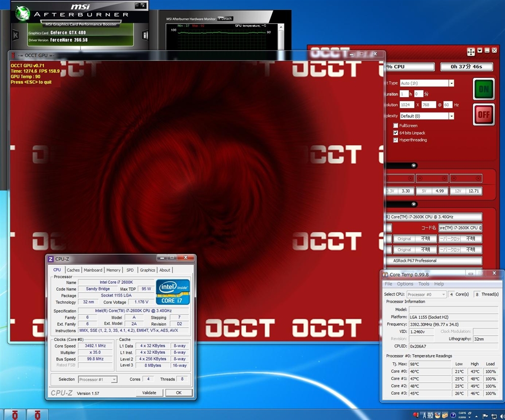Open the IME tools toolbox icon

tap(445, 415)
